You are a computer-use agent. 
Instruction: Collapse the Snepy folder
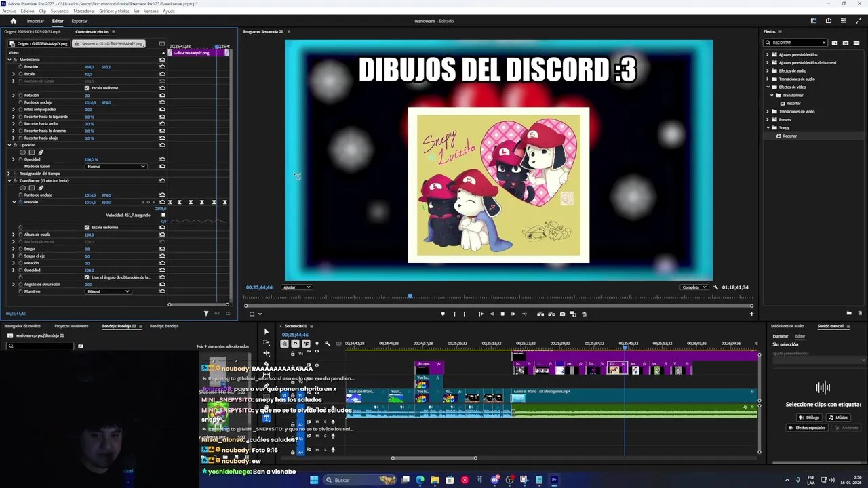click(768, 127)
